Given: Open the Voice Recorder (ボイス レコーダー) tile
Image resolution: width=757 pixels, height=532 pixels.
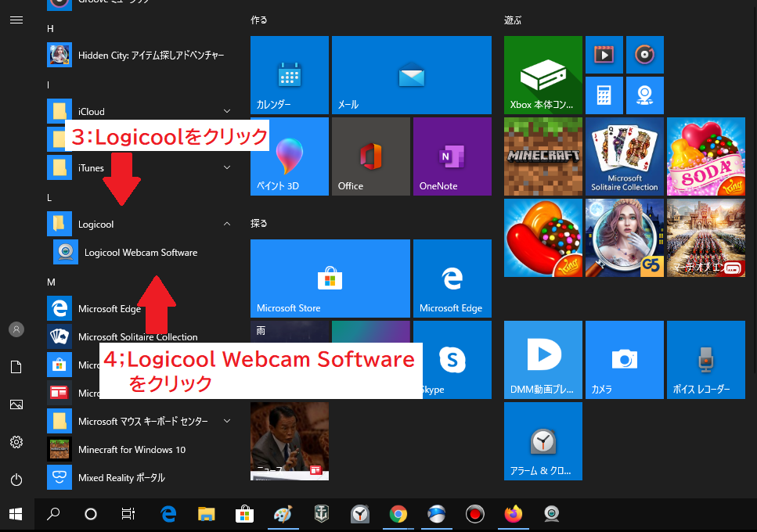Looking at the screenshot, I should (706, 360).
